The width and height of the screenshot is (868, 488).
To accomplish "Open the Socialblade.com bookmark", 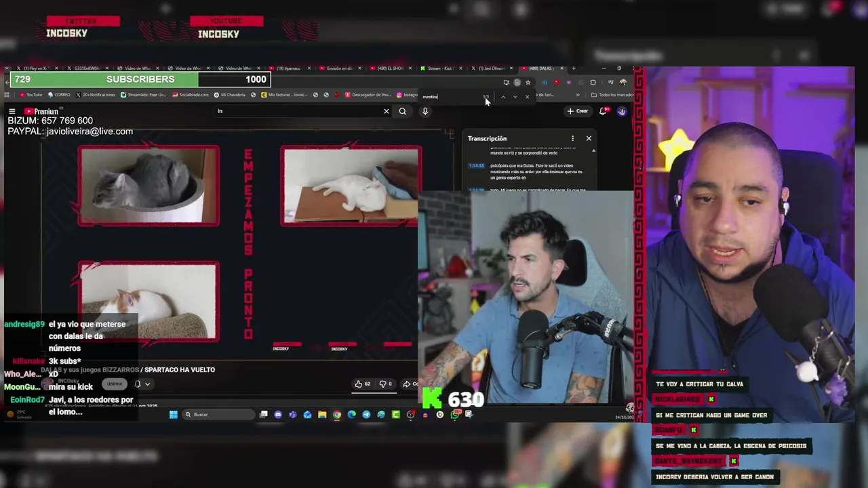I will pos(190,95).
